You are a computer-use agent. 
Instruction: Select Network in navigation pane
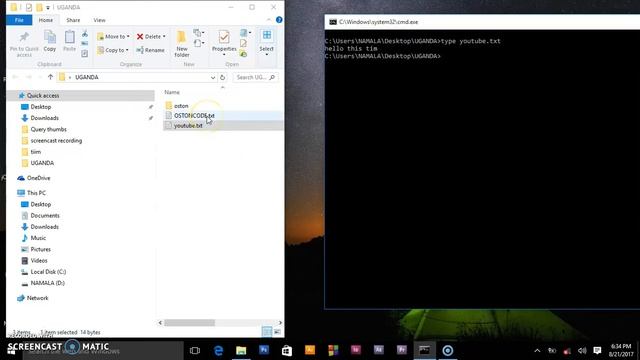coord(37,298)
